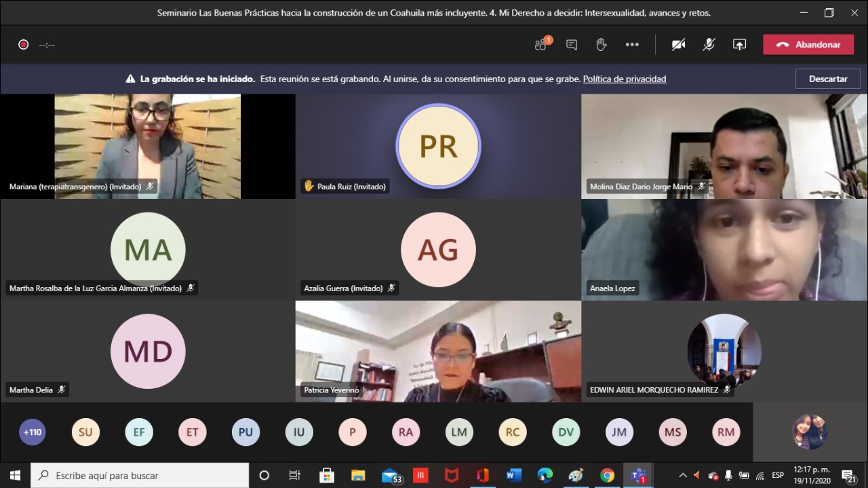868x488 pixels.
Task: Dismiss recording banner with Descartar
Action: pos(827,79)
